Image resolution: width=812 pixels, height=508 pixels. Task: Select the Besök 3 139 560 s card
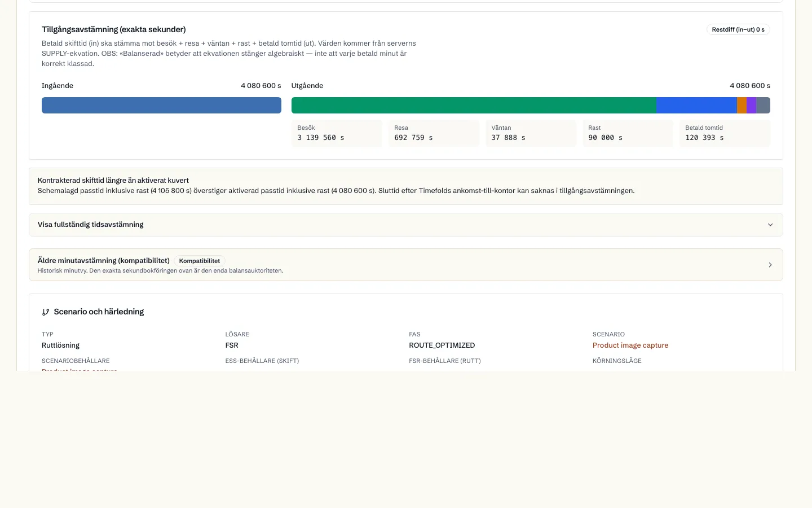tap(337, 133)
